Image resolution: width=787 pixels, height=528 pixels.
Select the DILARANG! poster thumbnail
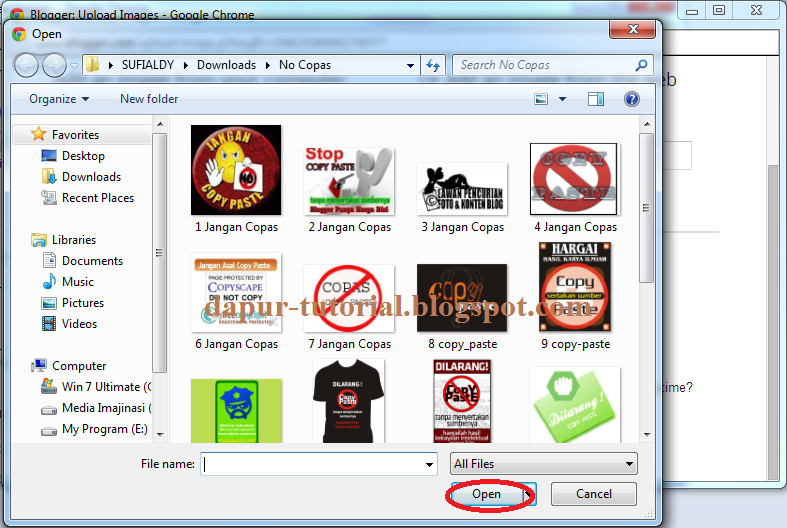[462, 401]
